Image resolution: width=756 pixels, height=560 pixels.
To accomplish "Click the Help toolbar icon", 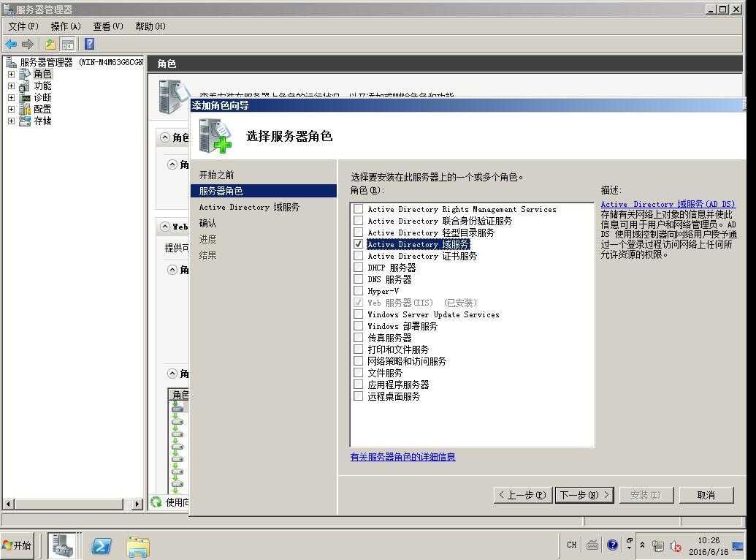I will (90, 44).
